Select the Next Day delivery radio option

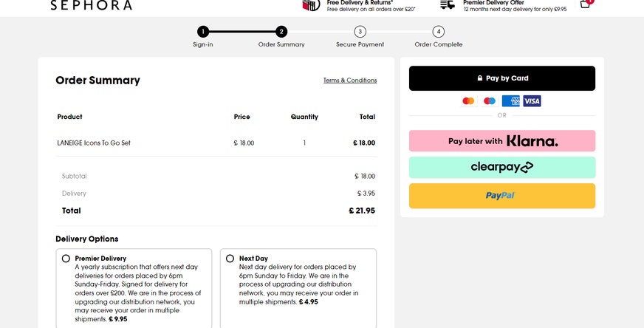(x=230, y=259)
